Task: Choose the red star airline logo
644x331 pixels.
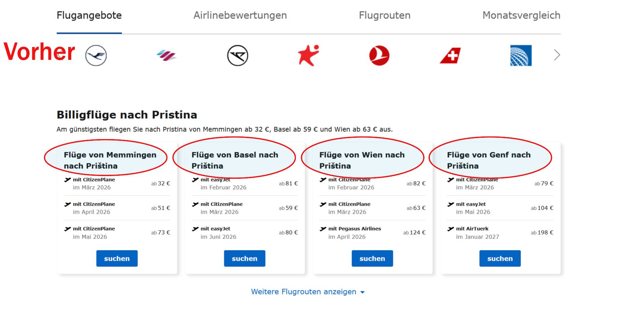Action: click(x=308, y=55)
